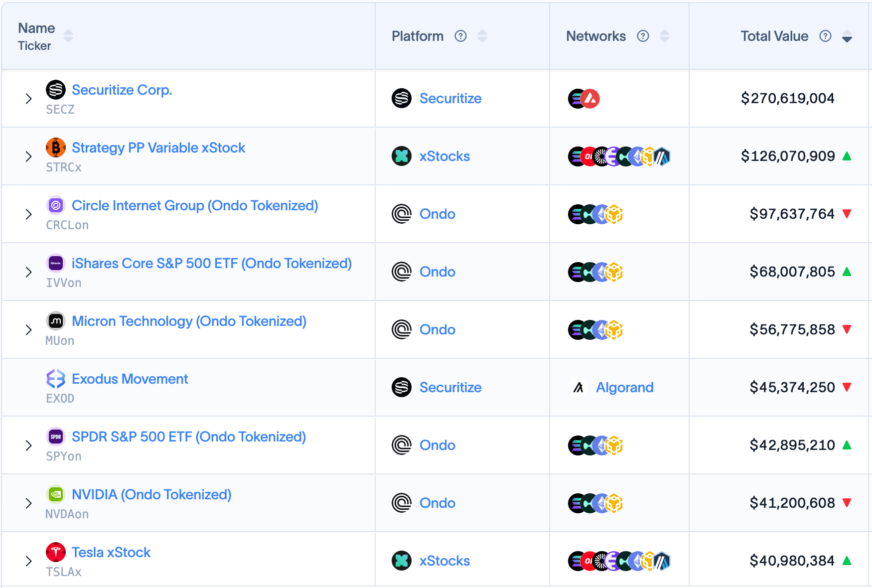
Task: Sort table by Networks column arrows
Action: [665, 36]
